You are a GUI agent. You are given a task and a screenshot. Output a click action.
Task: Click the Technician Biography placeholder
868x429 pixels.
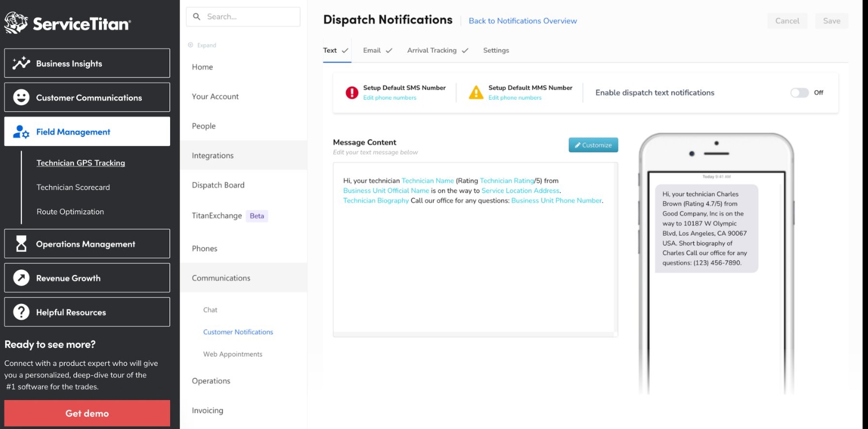[x=376, y=200]
